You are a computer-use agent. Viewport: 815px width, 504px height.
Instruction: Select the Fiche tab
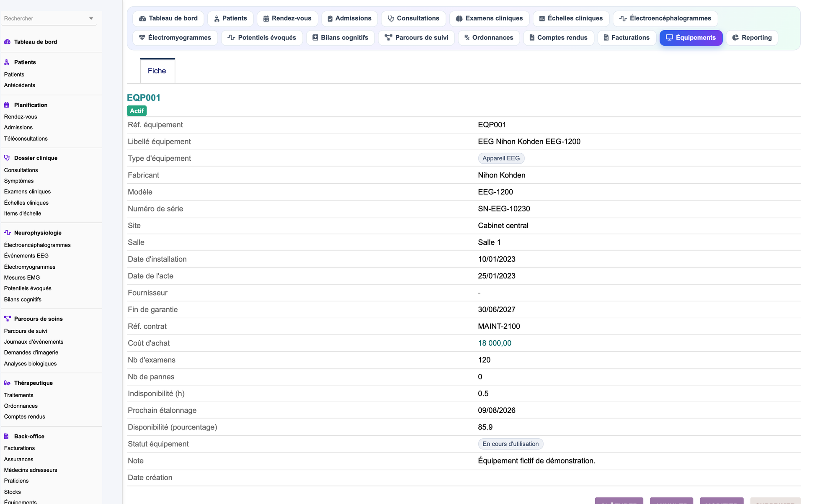pyautogui.click(x=157, y=71)
